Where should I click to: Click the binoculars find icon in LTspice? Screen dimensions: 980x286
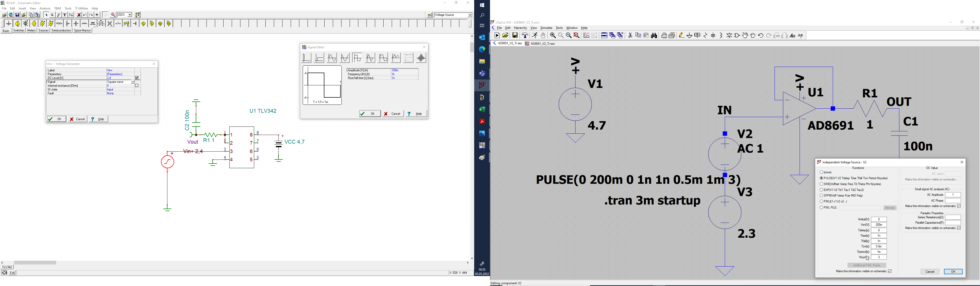[x=654, y=36]
